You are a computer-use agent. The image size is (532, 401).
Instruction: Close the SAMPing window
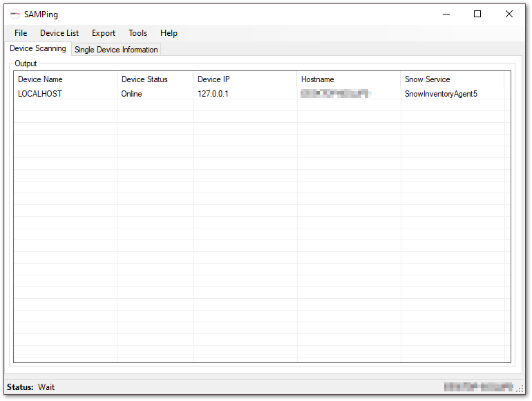pyautogui.click(x=509, y=14)
